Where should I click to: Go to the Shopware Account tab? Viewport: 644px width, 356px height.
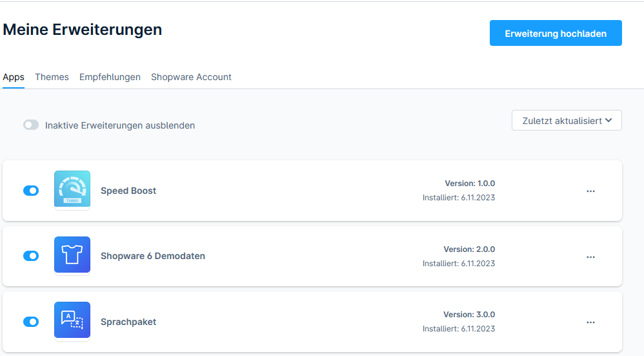coord(191,77)
